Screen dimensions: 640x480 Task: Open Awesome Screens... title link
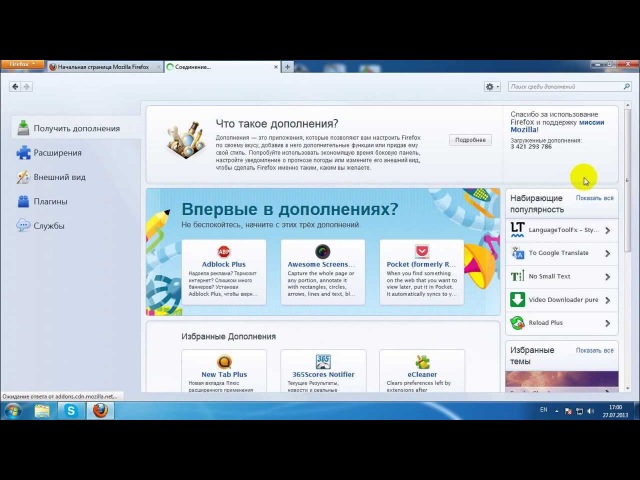tap(321, 264)
